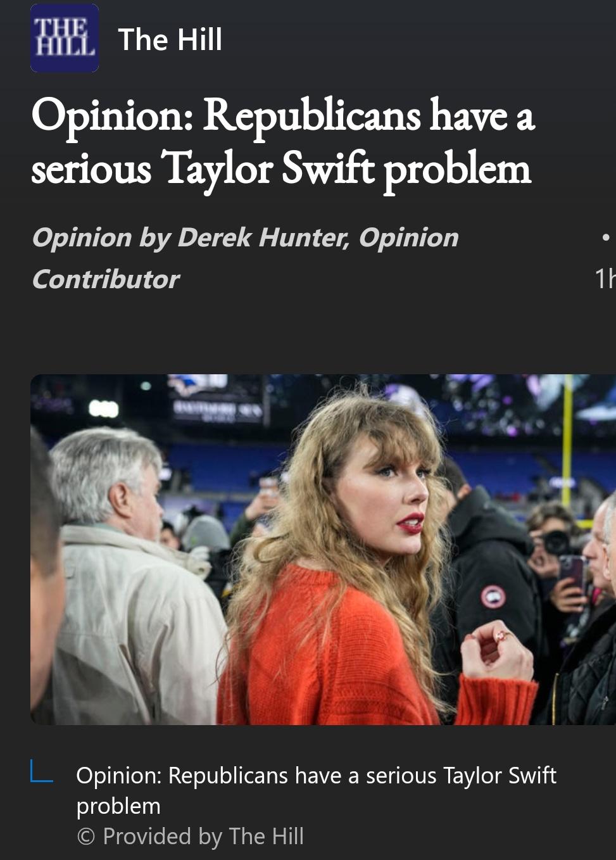Click the Provided by The Hill credit
616x860 pixels.
190,837
